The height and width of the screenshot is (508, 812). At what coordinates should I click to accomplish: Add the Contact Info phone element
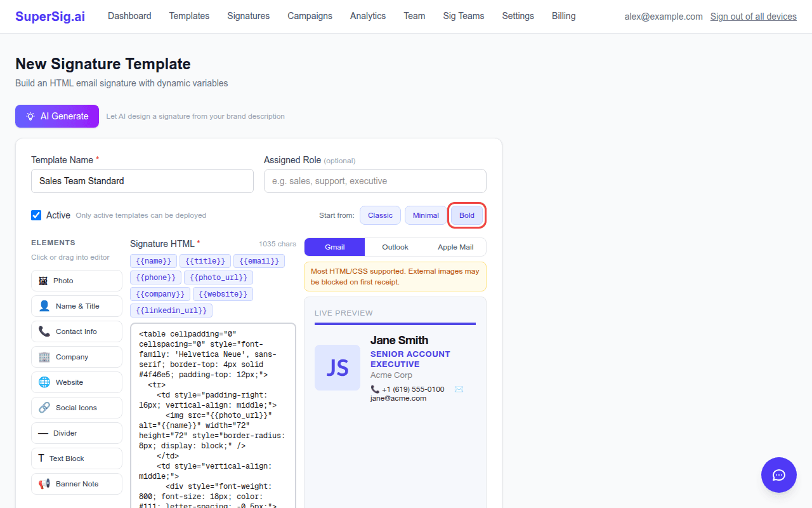(x=77, y=331)
